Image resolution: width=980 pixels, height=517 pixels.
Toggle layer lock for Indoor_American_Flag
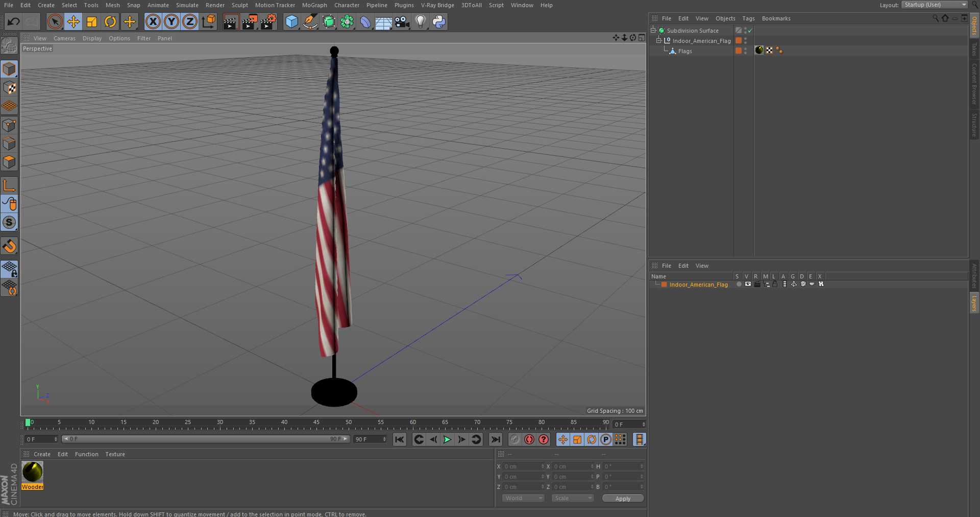point(775,284)
